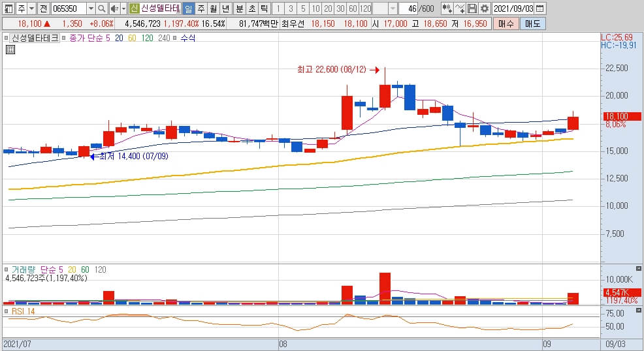Screen dimensions: 644x351
Task: Click the magnifier stock search icon
Action: pyautogui.click(x=101, y=8)
